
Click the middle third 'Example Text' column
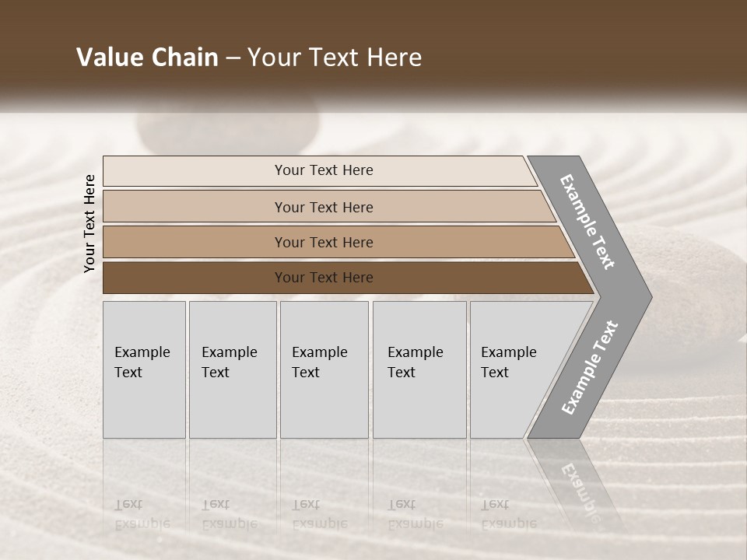[x=324, y=369]
